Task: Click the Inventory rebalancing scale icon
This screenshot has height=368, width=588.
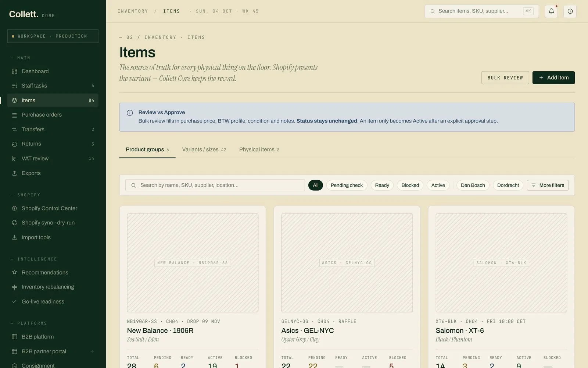Action: coord(14,287)
